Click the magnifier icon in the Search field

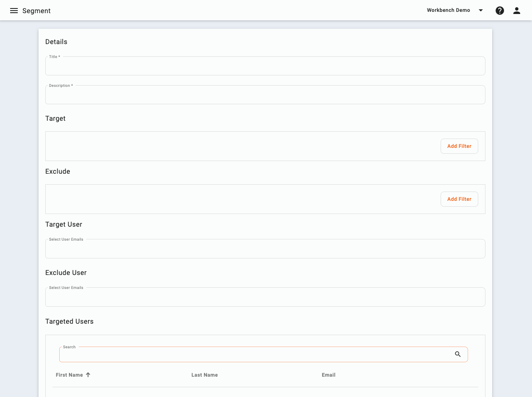point(458,354)
